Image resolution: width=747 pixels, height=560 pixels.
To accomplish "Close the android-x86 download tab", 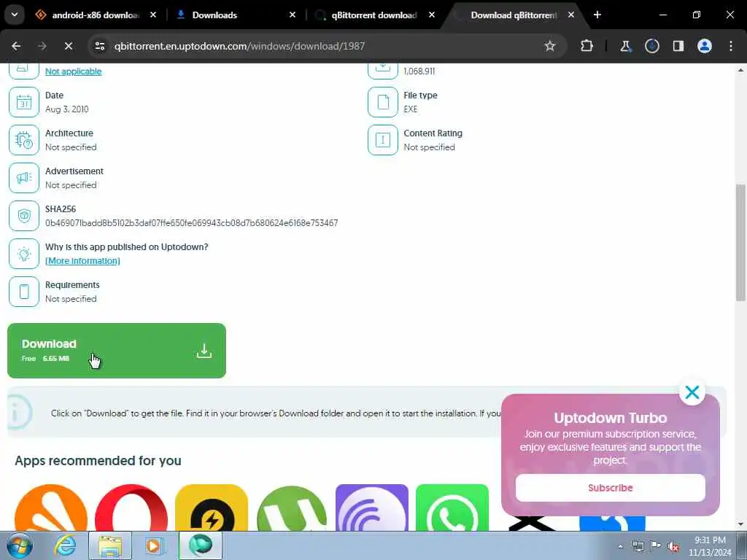I will coord(153,15).
